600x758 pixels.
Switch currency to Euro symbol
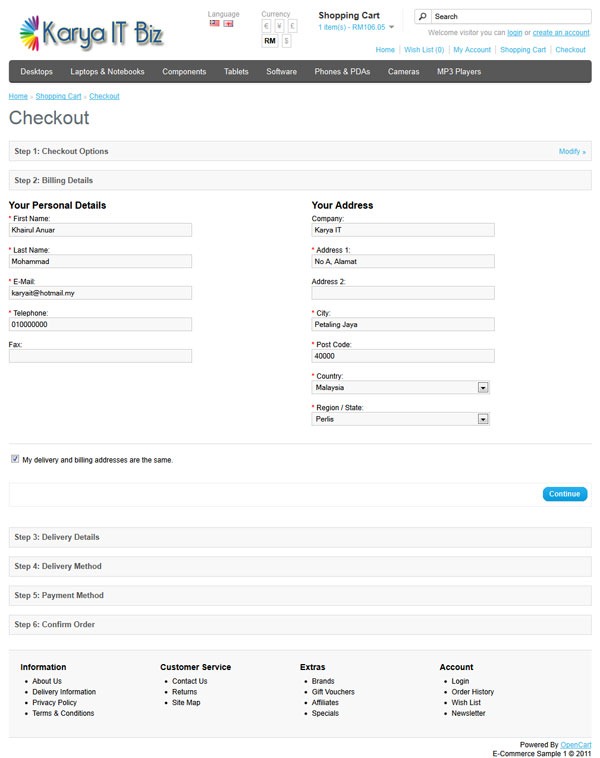266,26
